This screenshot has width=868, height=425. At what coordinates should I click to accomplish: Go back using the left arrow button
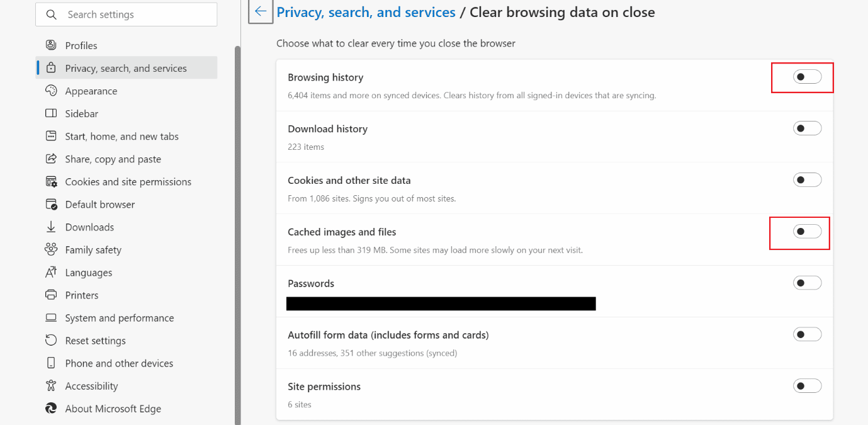(x=261, y=12)
